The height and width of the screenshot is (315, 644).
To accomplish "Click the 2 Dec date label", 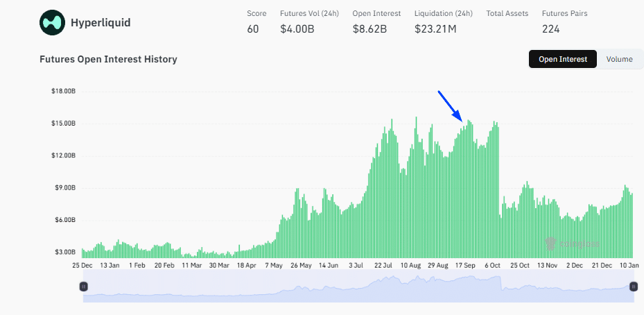I will [575, 266].
